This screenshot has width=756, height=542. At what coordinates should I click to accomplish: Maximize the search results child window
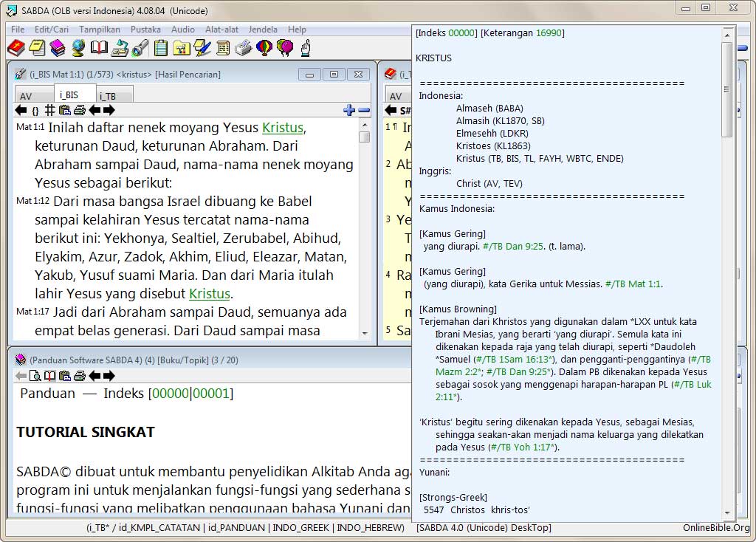point(334,75)
